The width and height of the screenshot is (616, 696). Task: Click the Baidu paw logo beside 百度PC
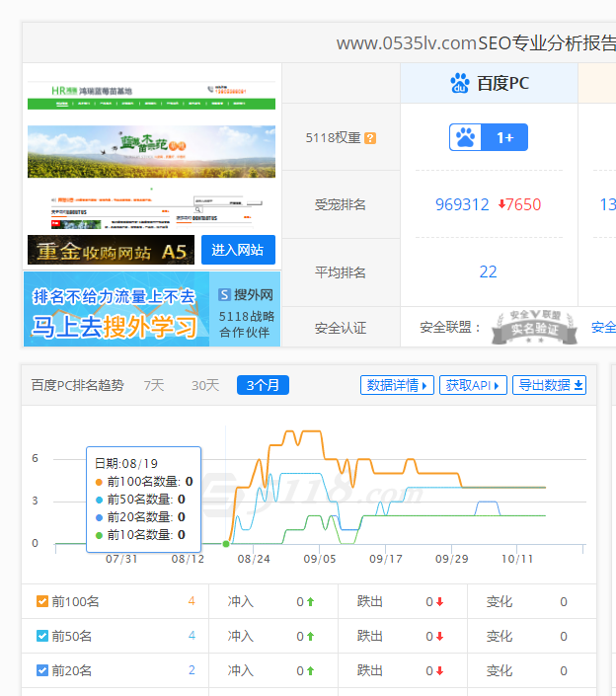460,83
